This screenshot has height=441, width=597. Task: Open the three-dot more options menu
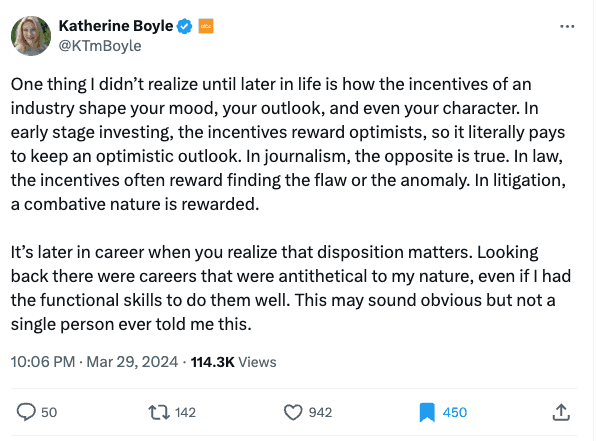point(567,26)
